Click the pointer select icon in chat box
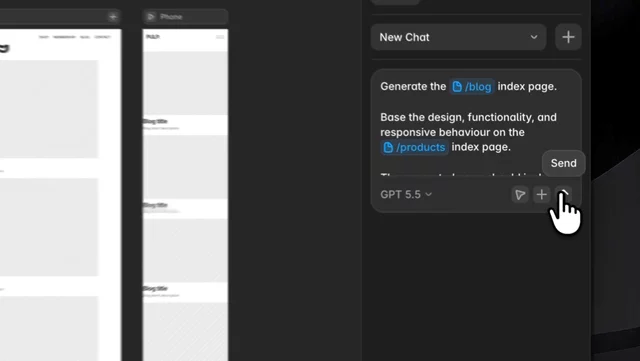Screen dimensions: 640x361 pos(520,195)
